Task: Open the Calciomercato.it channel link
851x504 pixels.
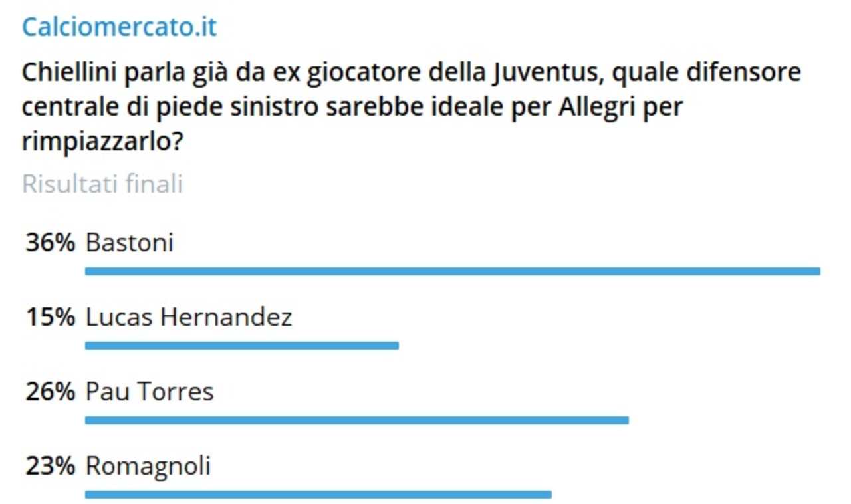Action: pos(119,27)
